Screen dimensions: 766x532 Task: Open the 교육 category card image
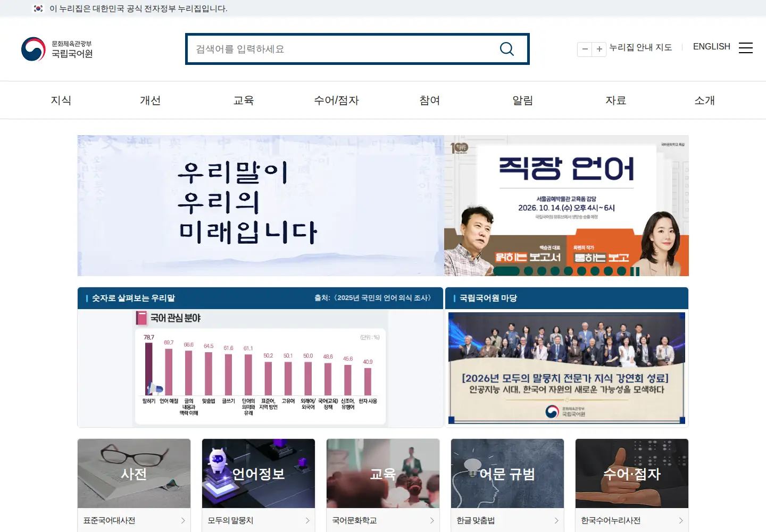383,473
